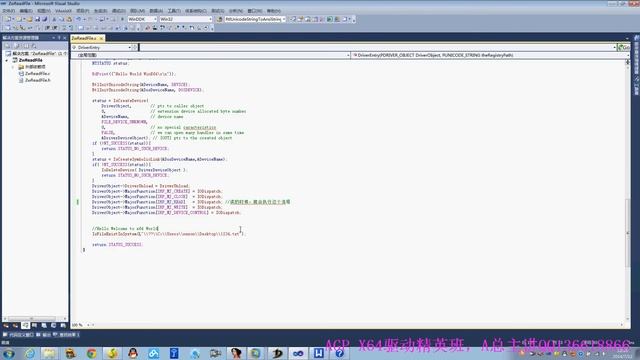Screen dimensions: 640x360
Task: Open the file explorer folder icon in the taskbar
Action: [x=49, y=353]
